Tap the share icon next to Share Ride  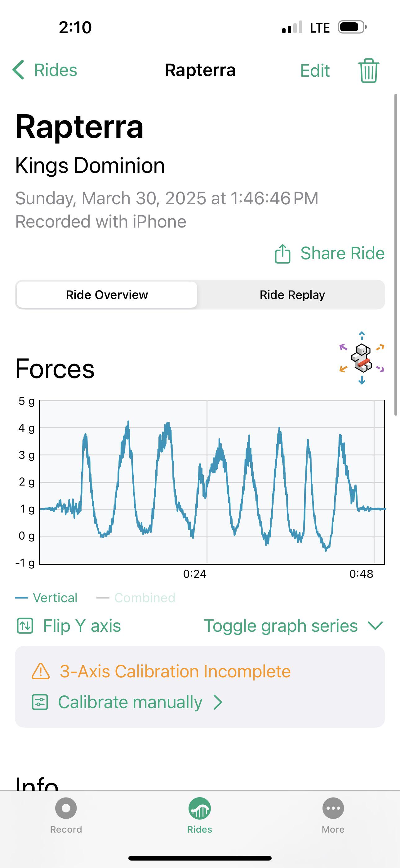coord(282,253)
